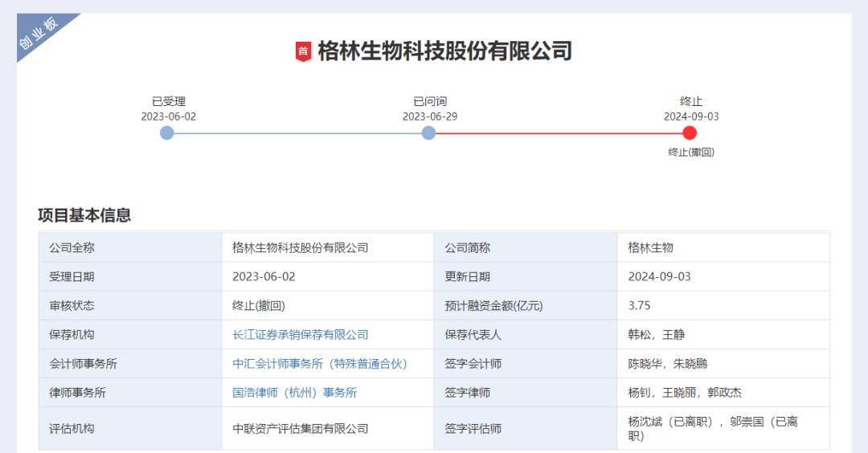Click the 中联资产评估集团有限公司 value
The width and height of the screenshot is (868, 453).
[x=300, y=429]
